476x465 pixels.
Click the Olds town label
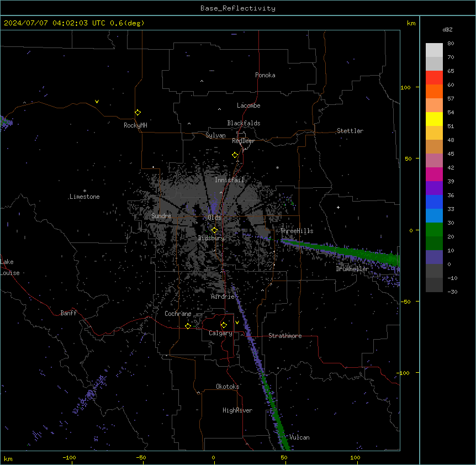(214, 218)
